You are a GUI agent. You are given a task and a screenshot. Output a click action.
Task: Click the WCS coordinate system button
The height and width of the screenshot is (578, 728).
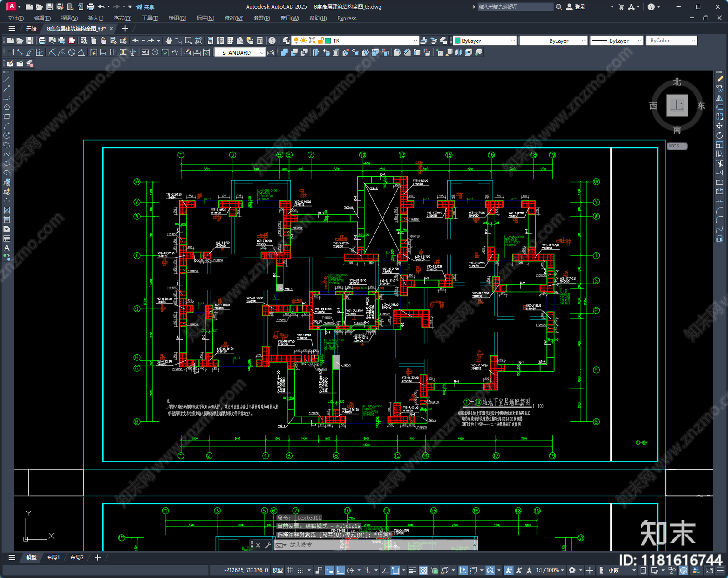click(x=677, y=146)
